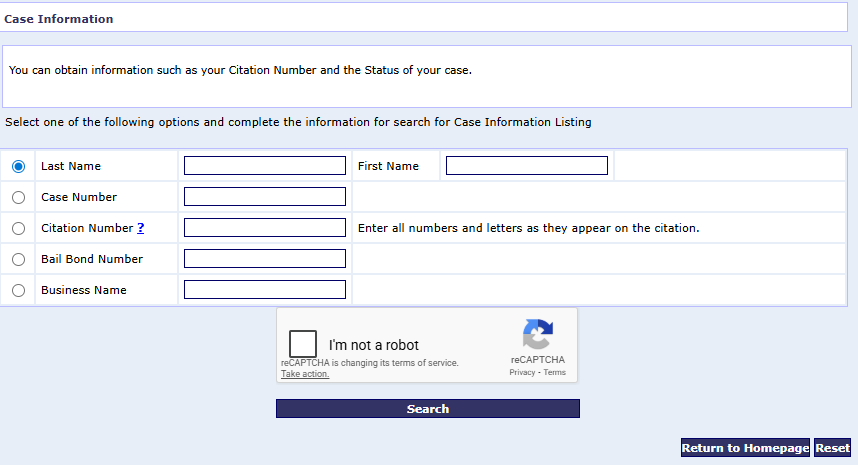Focus the Bail Bond Number field
Screen dimensions: 858x465
pos(265,259)
